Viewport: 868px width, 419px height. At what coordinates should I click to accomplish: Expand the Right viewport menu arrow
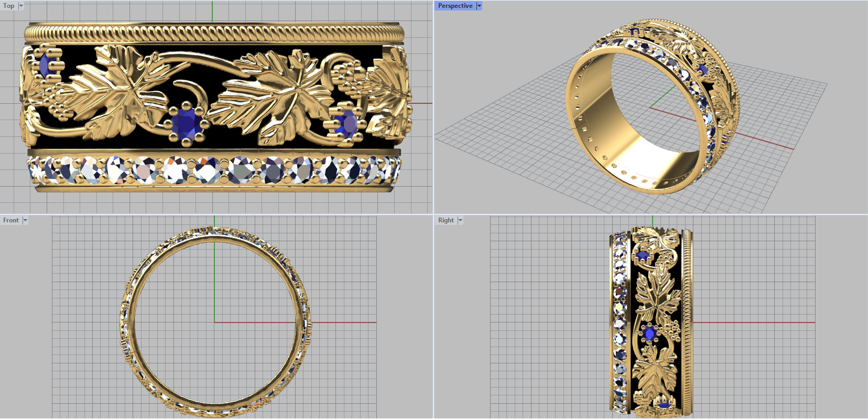[460, 220]
